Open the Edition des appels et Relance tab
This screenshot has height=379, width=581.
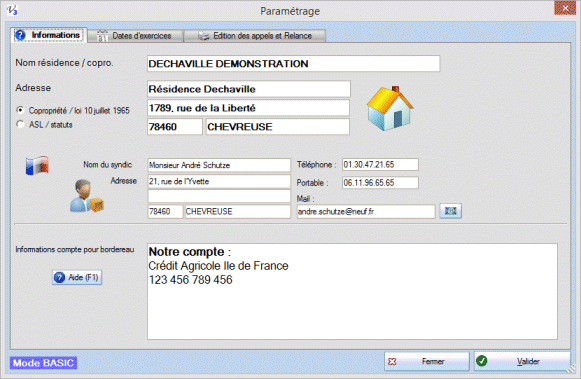click(255, 36)
